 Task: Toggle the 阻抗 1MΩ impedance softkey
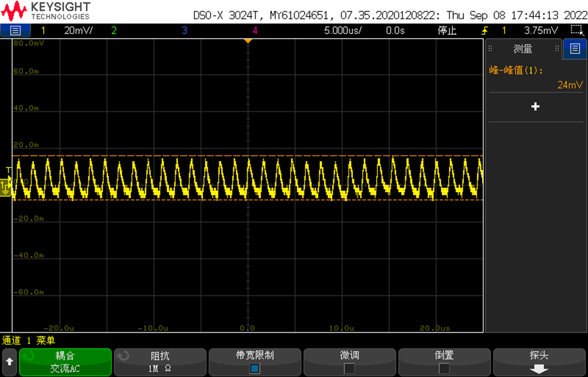click(x=160, y=362)
